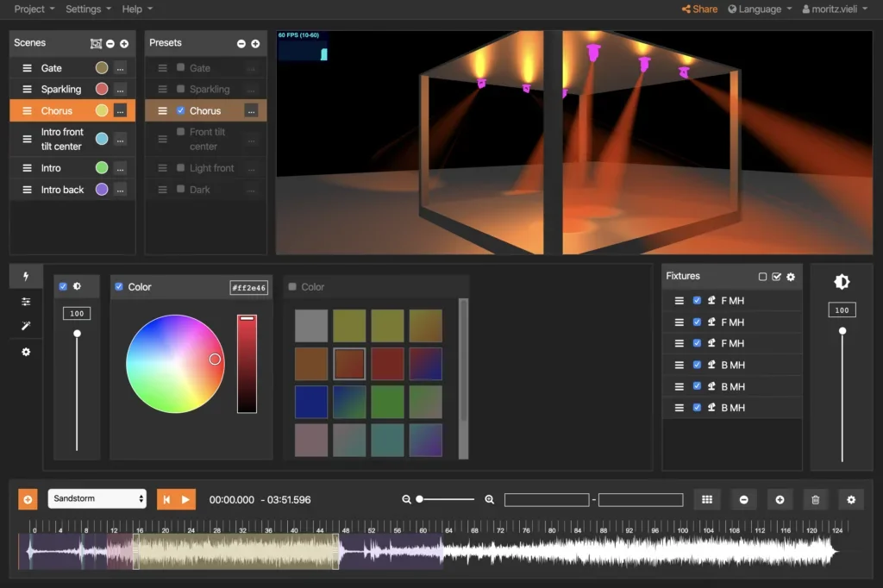
Task: Click the orange add button beside Sandstorm
Action: click(x=28, y=499)
